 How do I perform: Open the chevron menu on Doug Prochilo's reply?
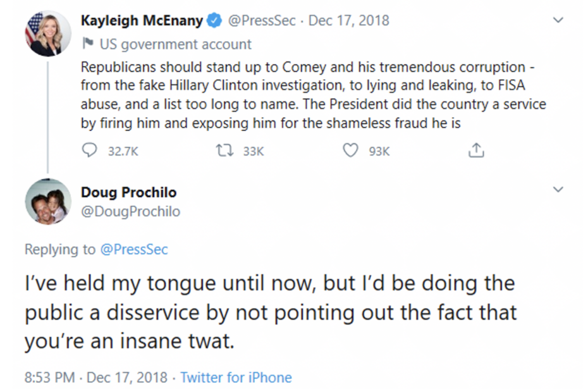(558, 190)
